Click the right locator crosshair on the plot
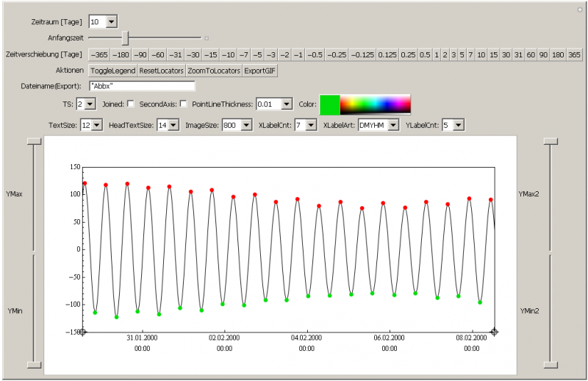 click(x=494, y=332)
